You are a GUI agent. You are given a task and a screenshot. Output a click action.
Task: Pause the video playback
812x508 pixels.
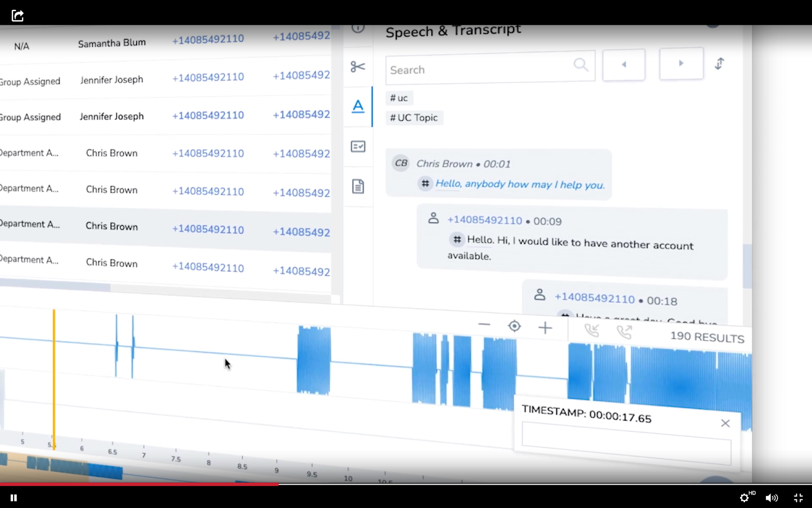click(x=14, y=498)
